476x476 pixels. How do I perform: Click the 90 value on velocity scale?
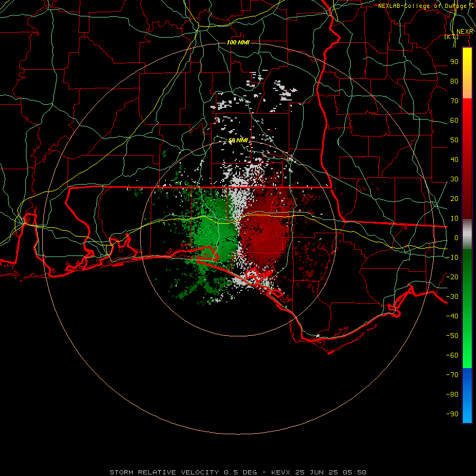click(454, 62)
